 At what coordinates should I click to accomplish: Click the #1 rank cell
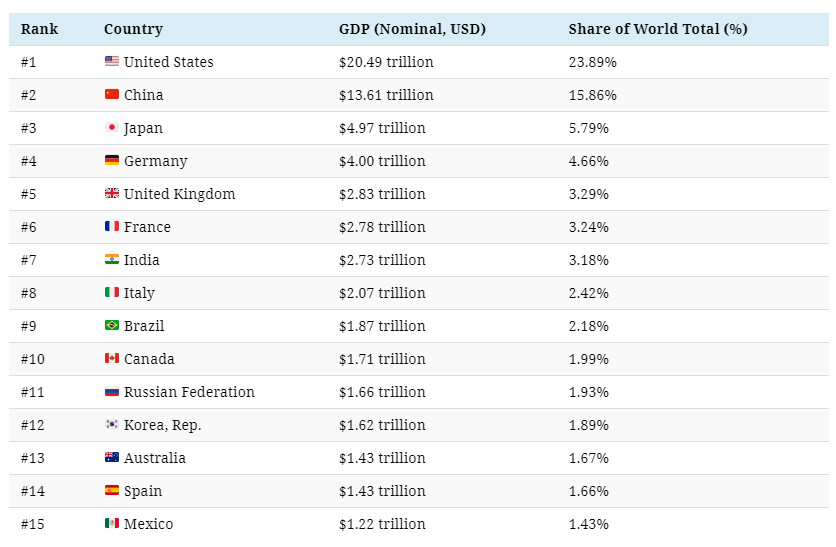point(29,62)
